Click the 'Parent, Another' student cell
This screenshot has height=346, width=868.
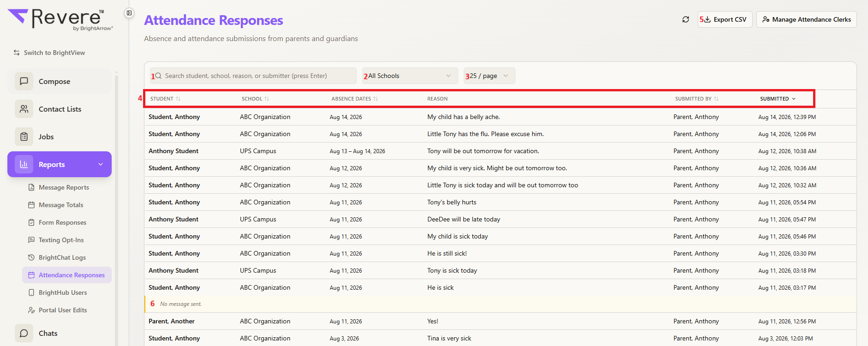172,322
